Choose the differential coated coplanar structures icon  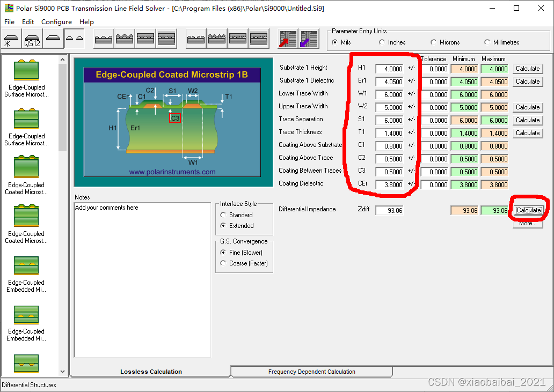[217, 39]
